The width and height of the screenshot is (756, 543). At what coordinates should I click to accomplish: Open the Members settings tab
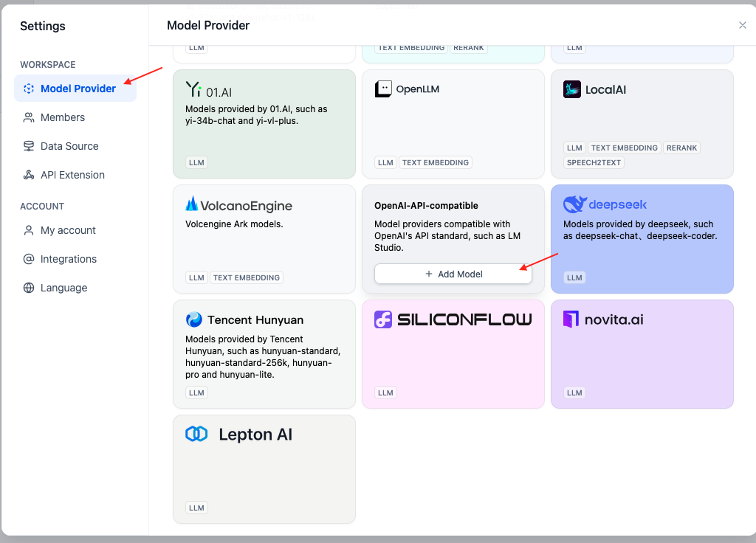pos(63,117)
